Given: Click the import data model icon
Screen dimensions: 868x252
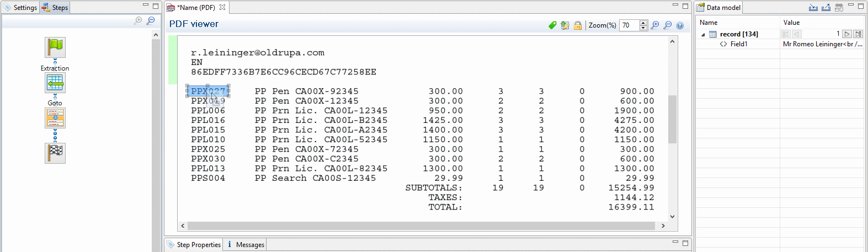Looking at the screenshot, I should (x=813, y=8).
